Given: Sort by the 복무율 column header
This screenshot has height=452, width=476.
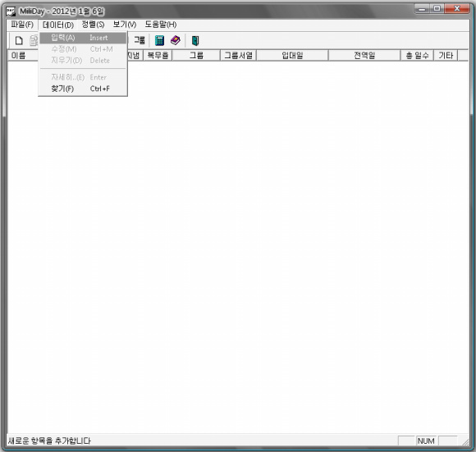Looking at the screenshot, I should 158,56.
